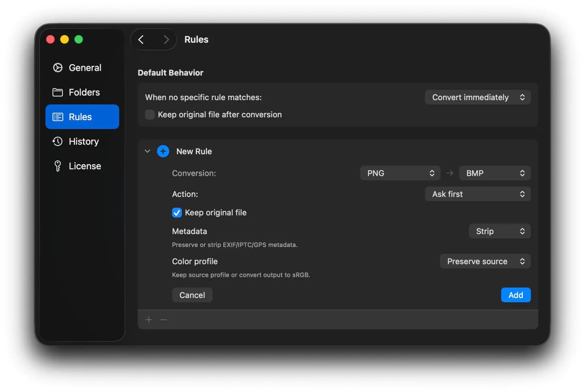This screenshot has height=392, width=585.
Task: Click the blue plus icon beside New Rule
Action: (x=163, y=151)
